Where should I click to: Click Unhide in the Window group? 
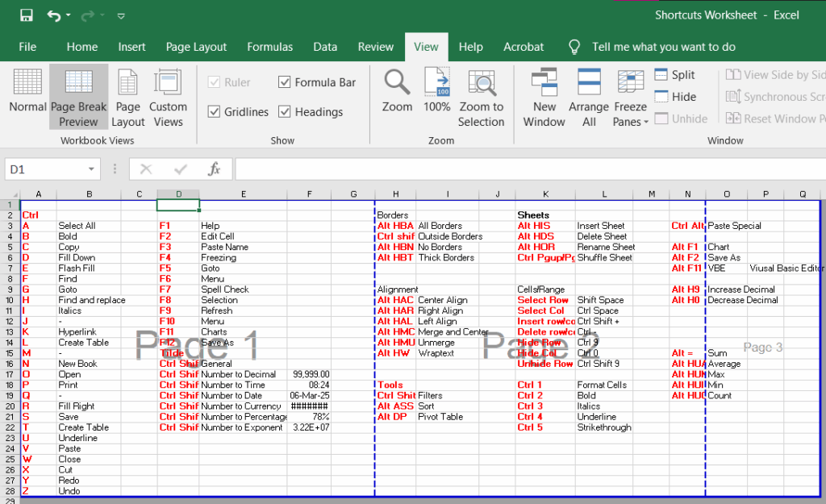681,118
